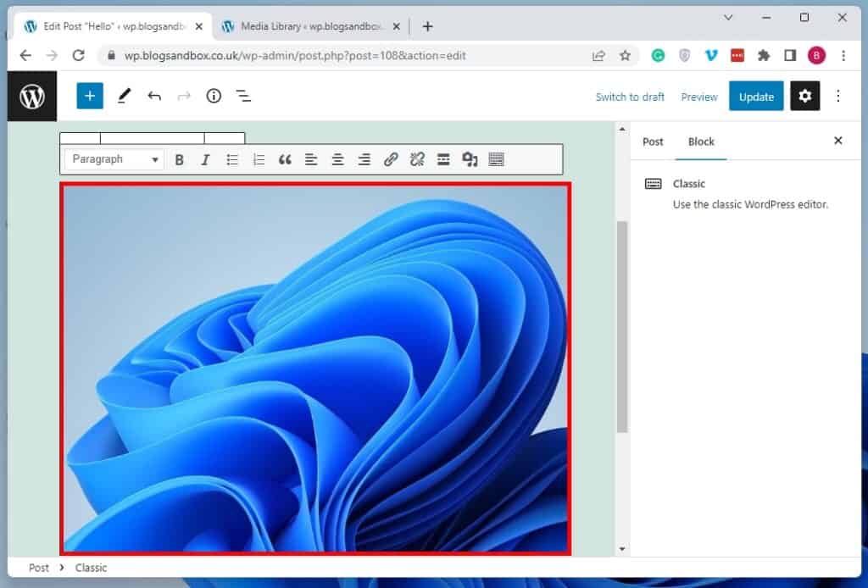Select the Block sidebar tab
Viewport: 868px width, 588px height.
tap(701, 141)
